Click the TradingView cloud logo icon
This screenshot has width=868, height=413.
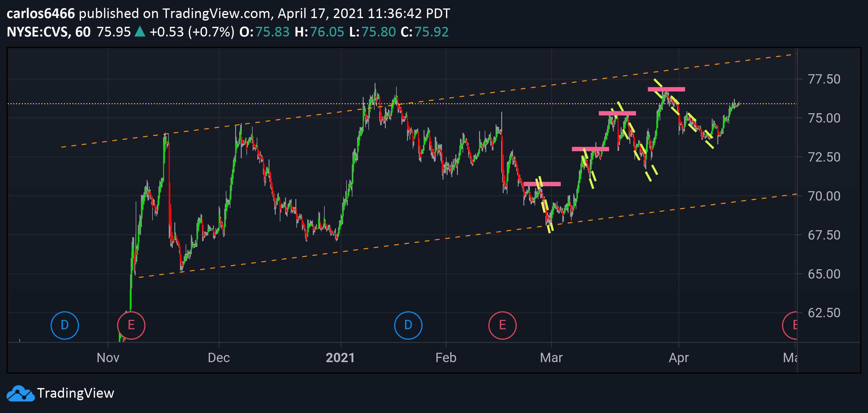coord(20,393)
